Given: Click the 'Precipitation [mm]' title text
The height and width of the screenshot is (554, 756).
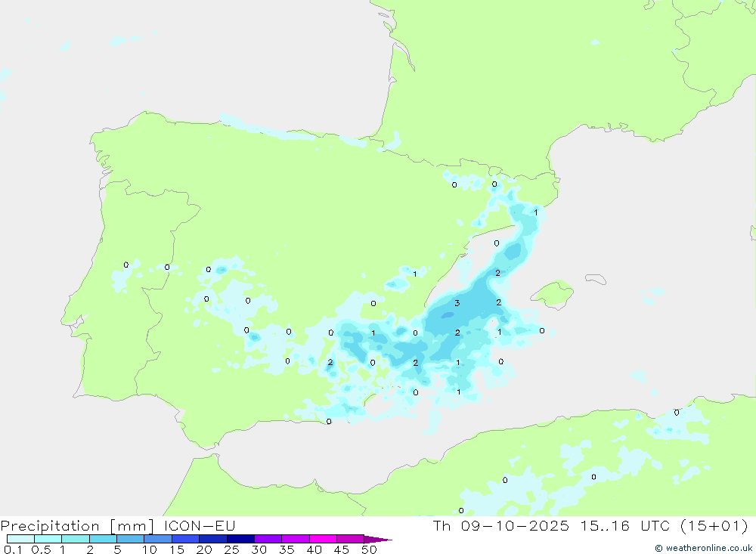Looking at the screenshot, I should (x=77, y=526).
